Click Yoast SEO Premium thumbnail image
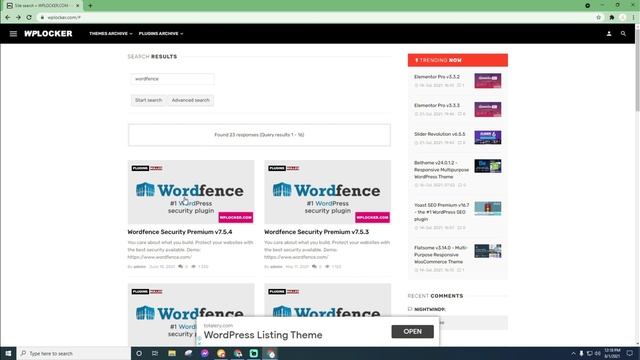The image size is (640, 360). click(488, 209)
